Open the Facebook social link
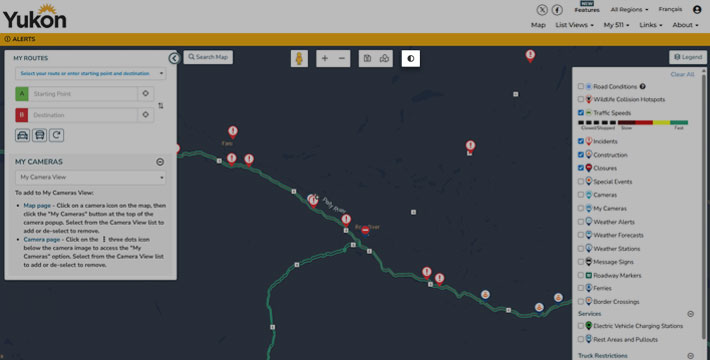This screenshot has height=360, width=710. click(557, 10)
